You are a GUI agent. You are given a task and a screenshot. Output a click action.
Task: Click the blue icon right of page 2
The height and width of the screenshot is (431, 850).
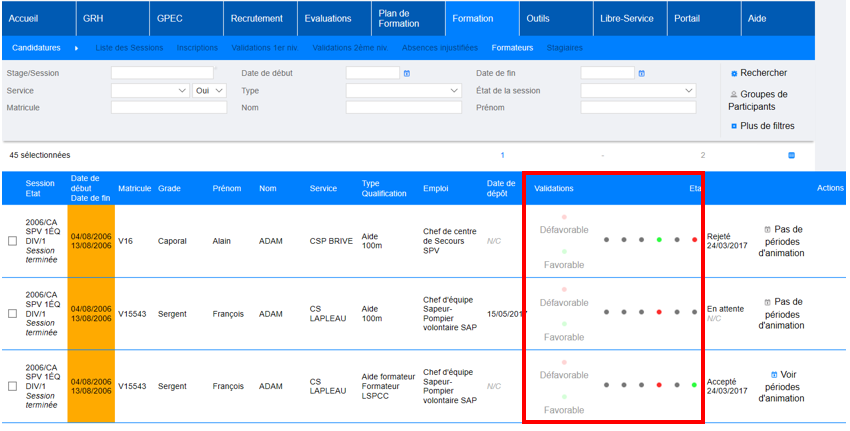click(792, 155)
